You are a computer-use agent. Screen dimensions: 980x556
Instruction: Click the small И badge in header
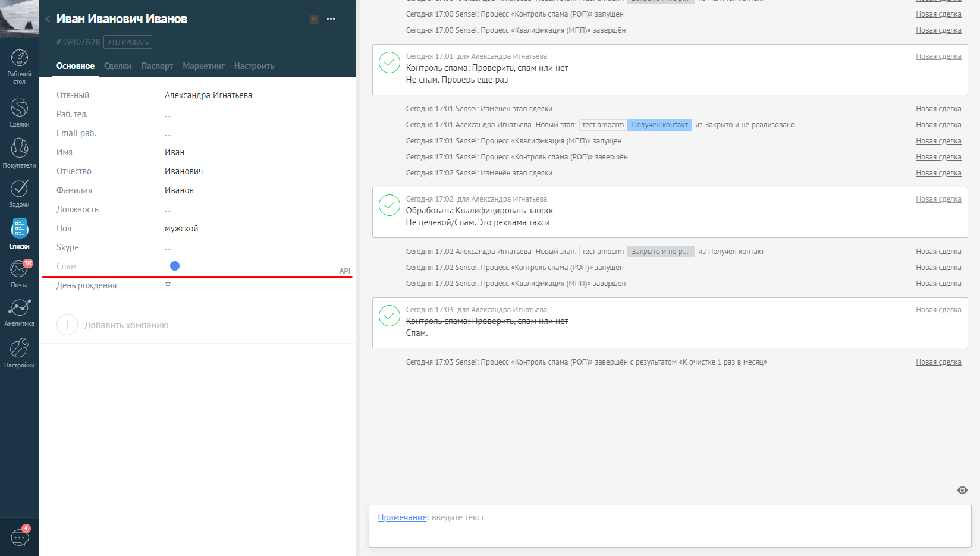(314, 20)
